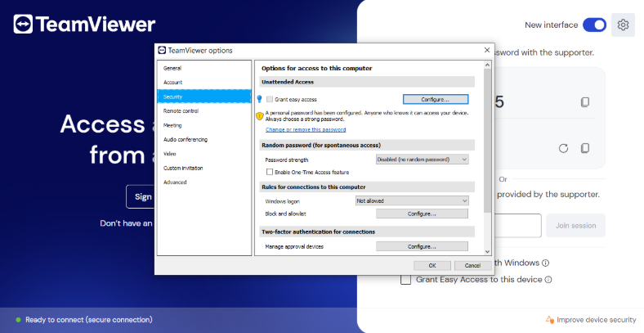Click the green ready status dot
Viewport: 644px width, 333px height.
pyautogui.click(x=18, y=320)
